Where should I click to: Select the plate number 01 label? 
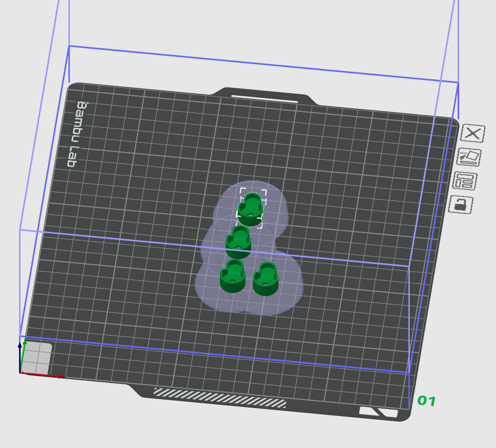coord(426,402)
